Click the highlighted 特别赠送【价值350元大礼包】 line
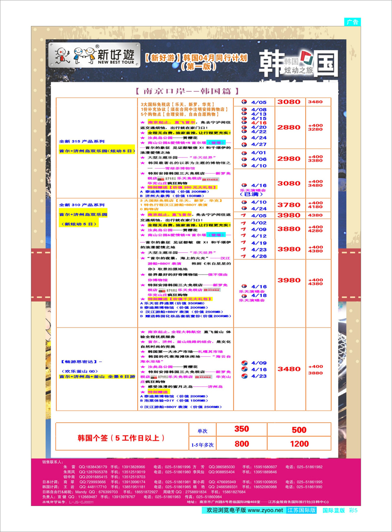 click(182, 187)
